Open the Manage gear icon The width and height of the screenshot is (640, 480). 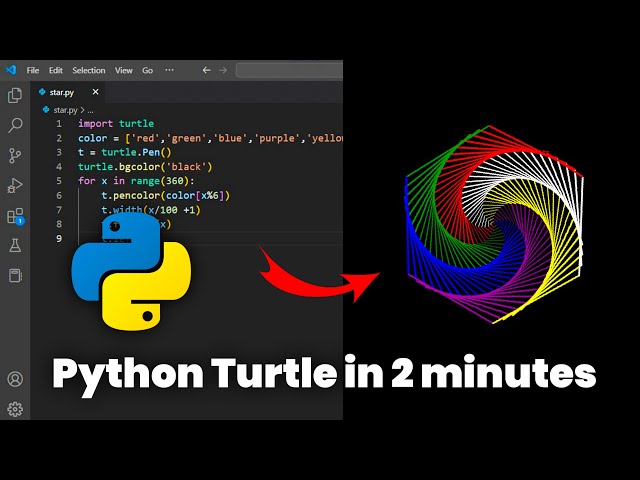(15, 409)
